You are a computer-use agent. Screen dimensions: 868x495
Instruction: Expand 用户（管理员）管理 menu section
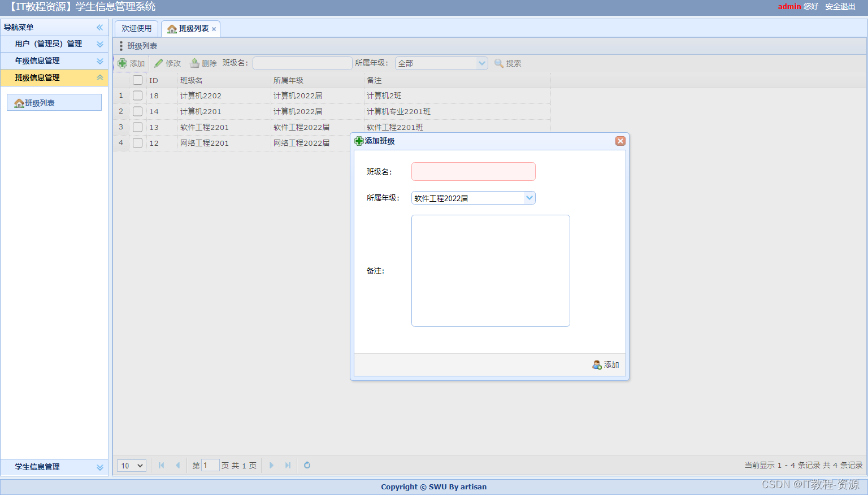(x=54, y=44)
